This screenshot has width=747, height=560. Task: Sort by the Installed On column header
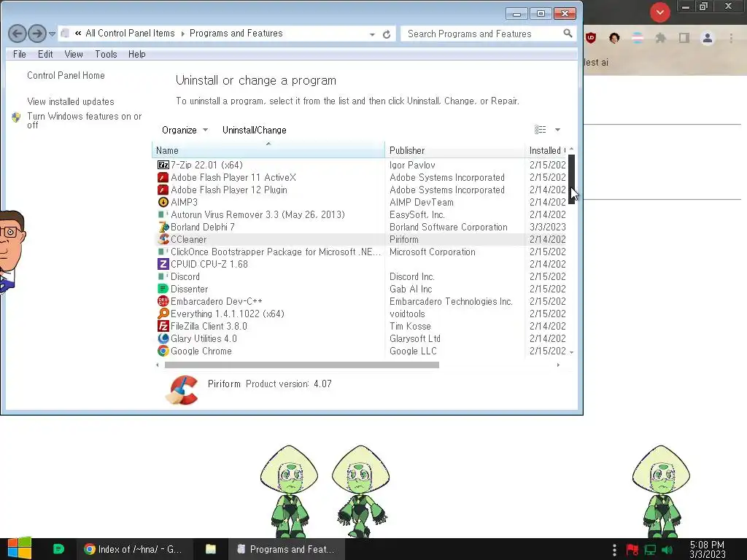[546, 150]
